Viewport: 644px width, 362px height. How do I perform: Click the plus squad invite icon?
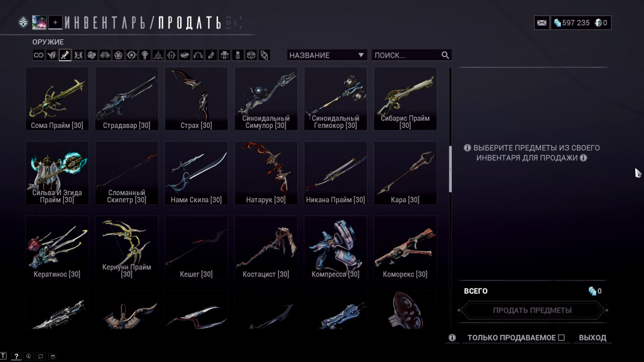point(55,22)
